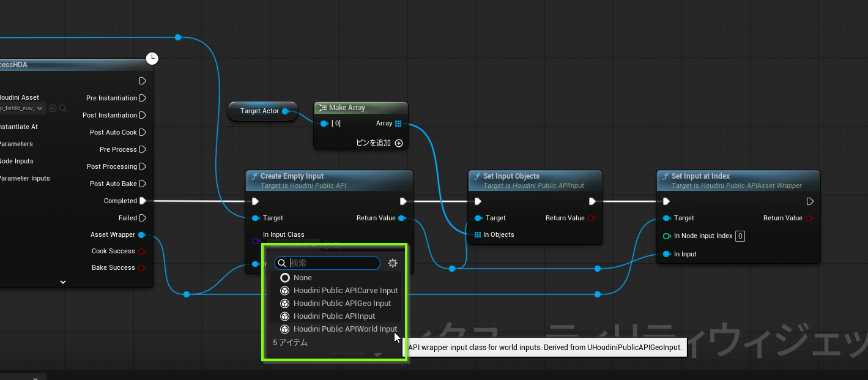The image size is (868, 380).
Task: Select Houdini Public APIInput class
Action: 336,316
